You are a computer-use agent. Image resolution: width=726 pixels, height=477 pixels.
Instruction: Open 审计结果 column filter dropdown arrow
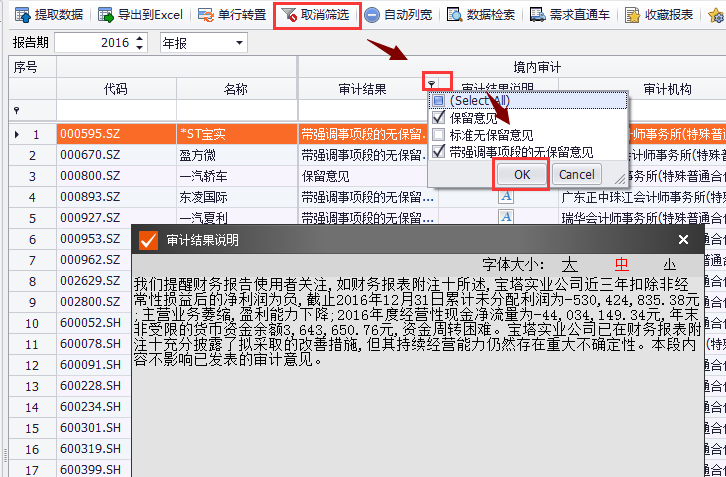point(431,86)
